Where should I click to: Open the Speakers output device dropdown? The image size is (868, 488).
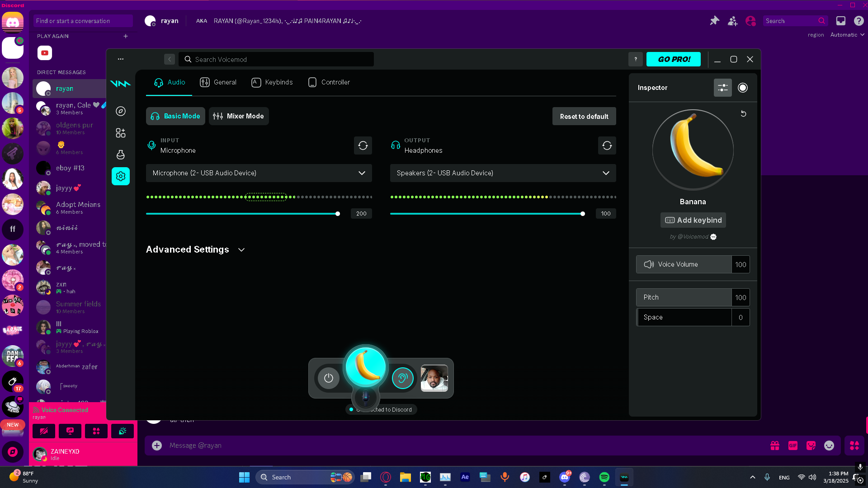pyautogui.click(x=503, y=173)
